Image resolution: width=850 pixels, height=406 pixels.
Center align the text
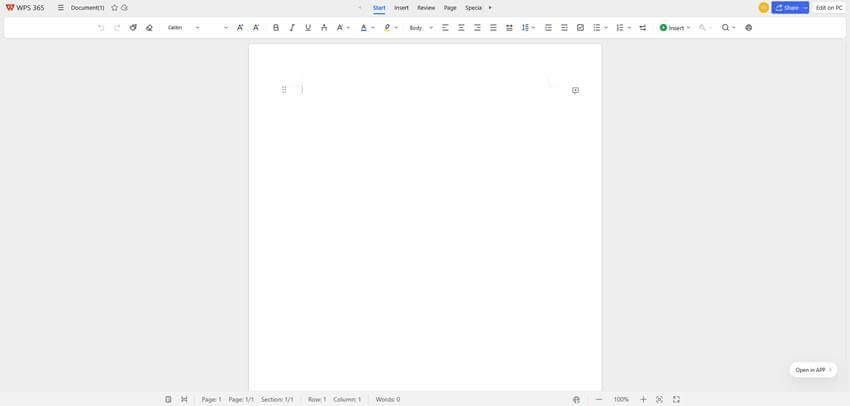[x=461, y=28]
